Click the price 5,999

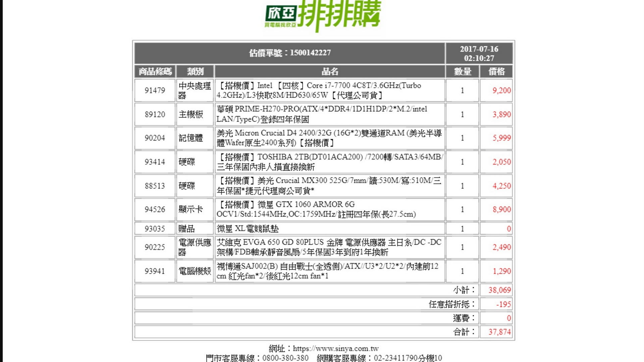pos(501,138)
